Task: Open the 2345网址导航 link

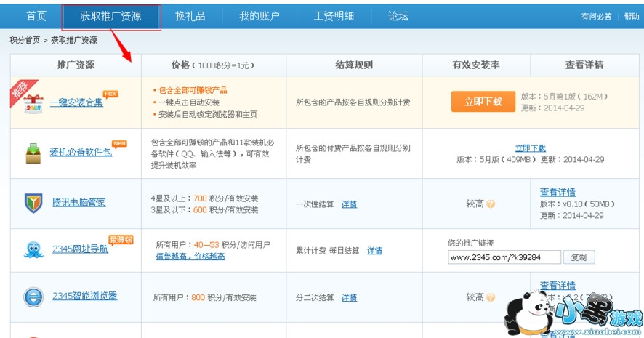Action: [x=81, y=249]
